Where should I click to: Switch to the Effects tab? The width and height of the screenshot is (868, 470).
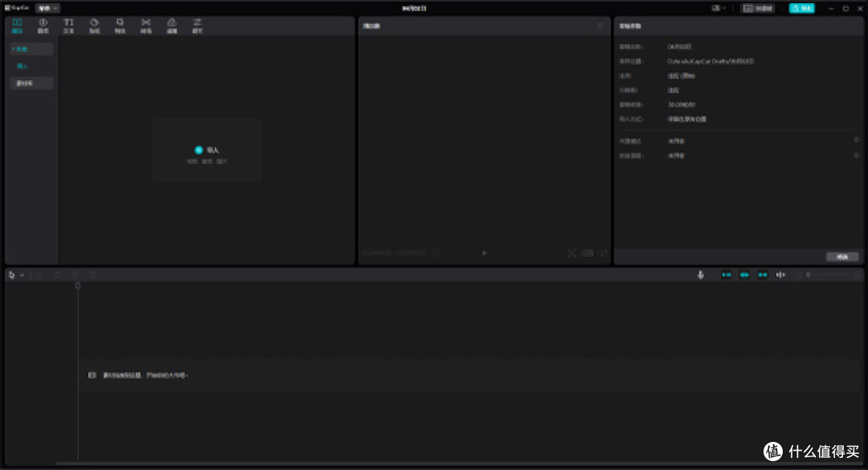point(120,26)
